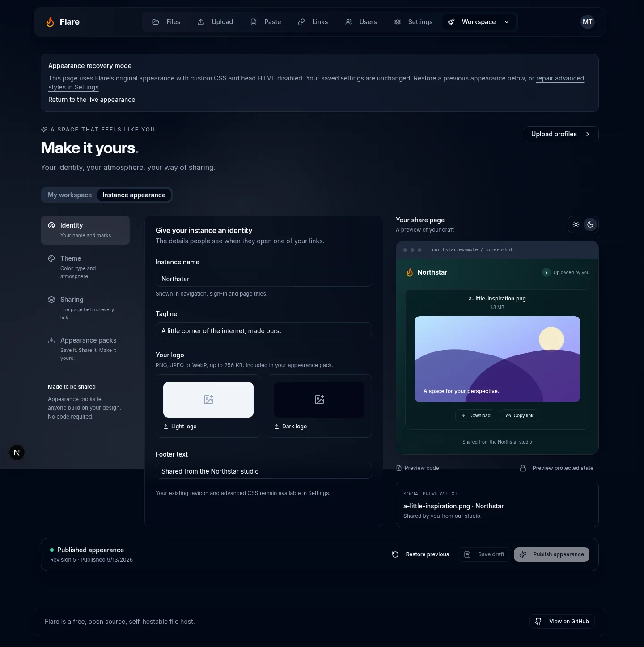Switch preview to dark mode moon icon
This screenshot has height=647, width=644.
(x=590, y=224)
